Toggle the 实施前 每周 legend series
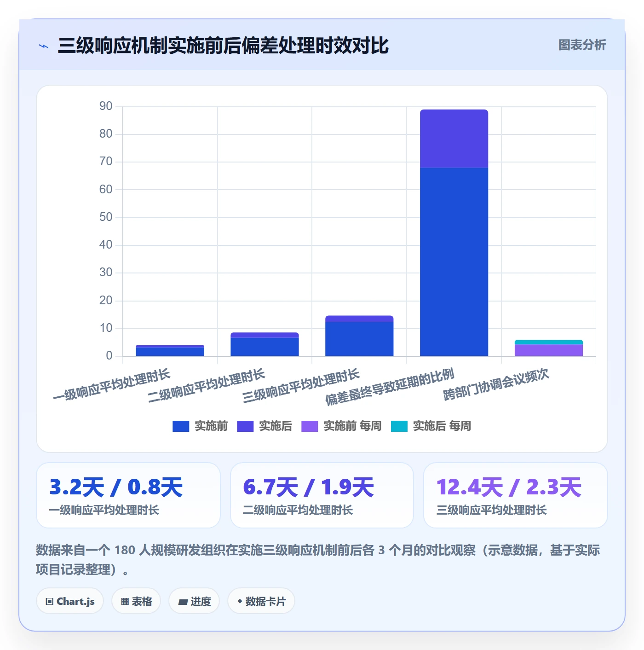 tap(341, 426)
